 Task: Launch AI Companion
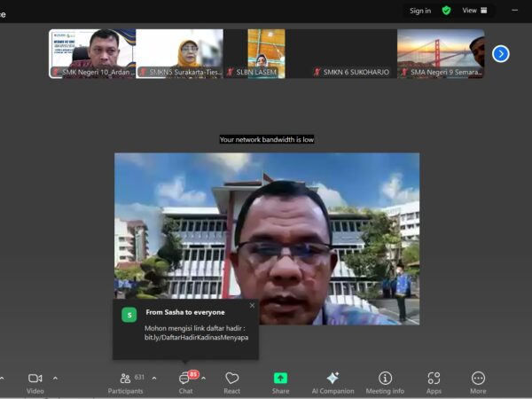(x=332, y=382)
